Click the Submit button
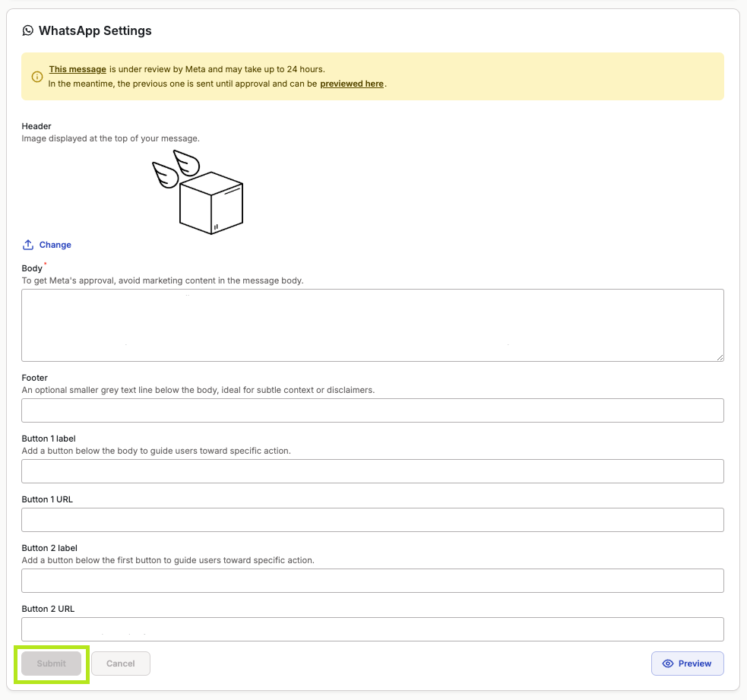The width and height of the screenshot is (747, 700). [52, 664]
